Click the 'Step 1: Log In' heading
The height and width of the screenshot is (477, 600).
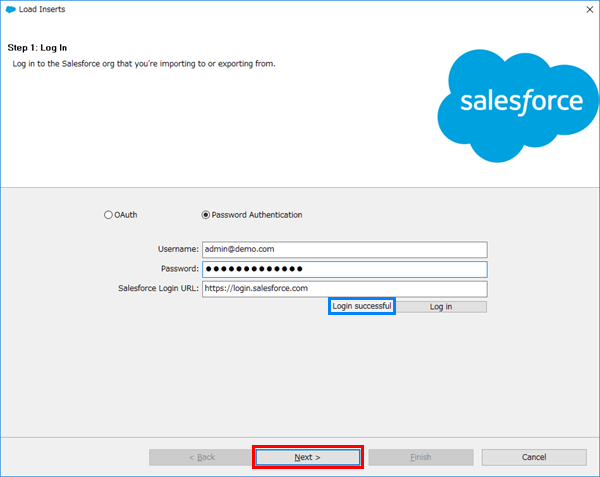(37, 48)
